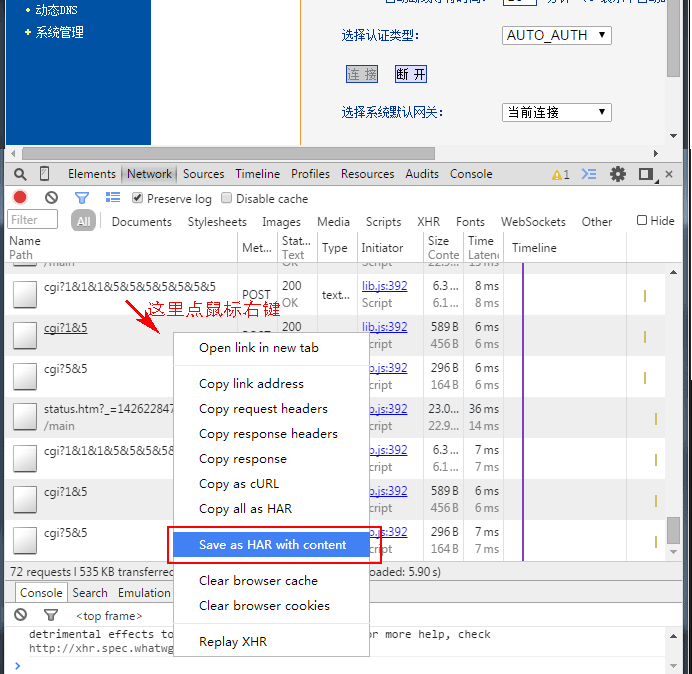The image size is (692, 674).
Task: Click the red record network log button
Action: coord(20,198)
